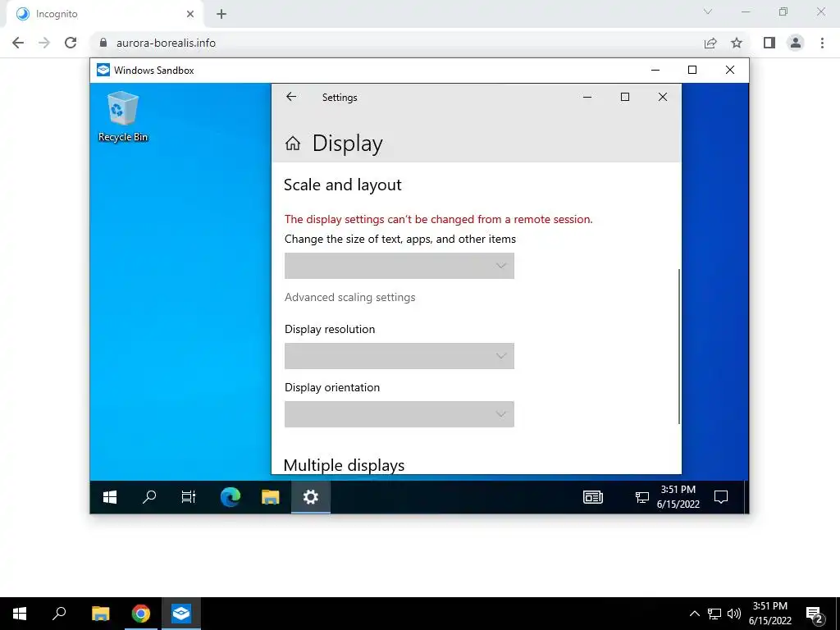Click the sandbox clock showing 3:51 PM
Viewport: 840px width, 630px height.
coord(678,496)
